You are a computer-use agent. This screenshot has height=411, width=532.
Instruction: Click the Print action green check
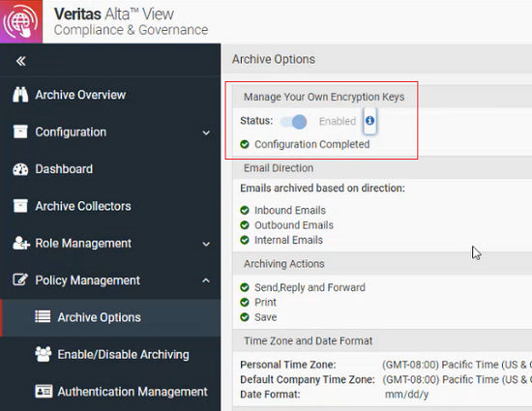click(245, 302)
